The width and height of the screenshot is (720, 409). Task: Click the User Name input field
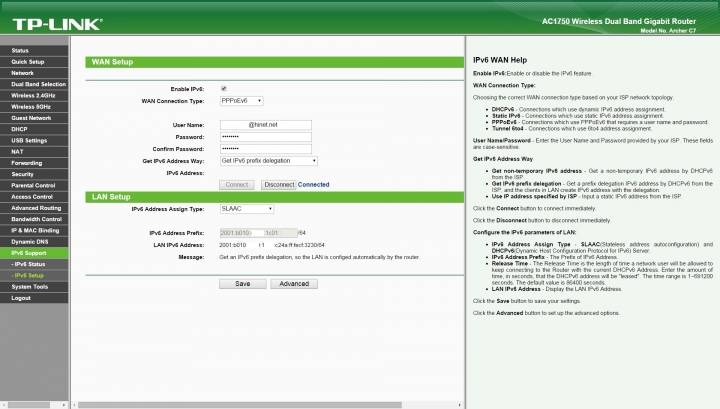click(266, 125)
